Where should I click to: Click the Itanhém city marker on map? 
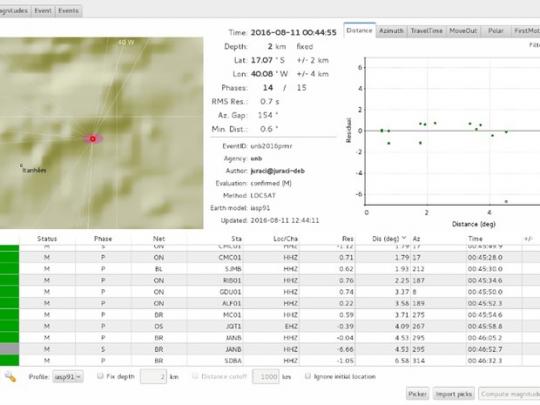click(x=21, y=166)
